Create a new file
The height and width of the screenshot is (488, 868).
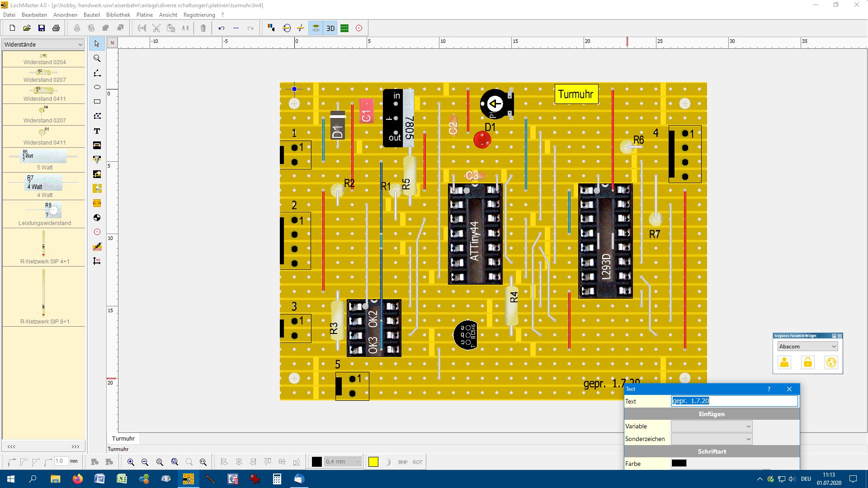[x=12, y=28]
